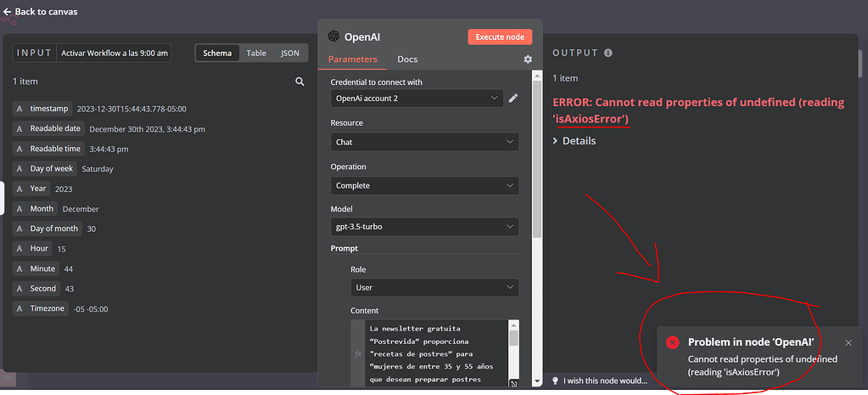Open the Model dropdown showing gpt-3.5-turbo
Viewport: 868px width, 395px height.
(424, 227)
